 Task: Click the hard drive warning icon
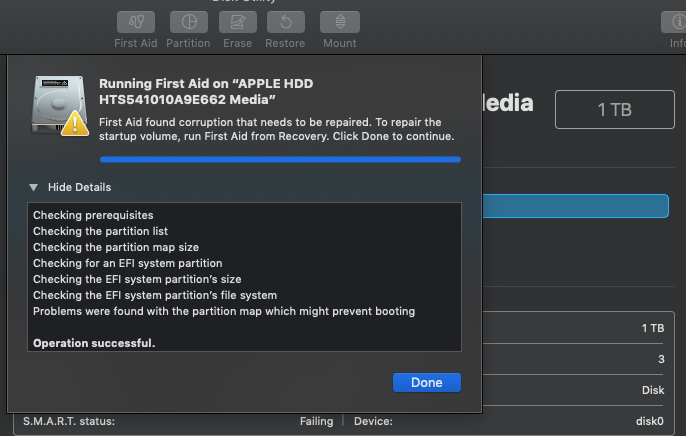pyautogui.click(x=60, y=105)
